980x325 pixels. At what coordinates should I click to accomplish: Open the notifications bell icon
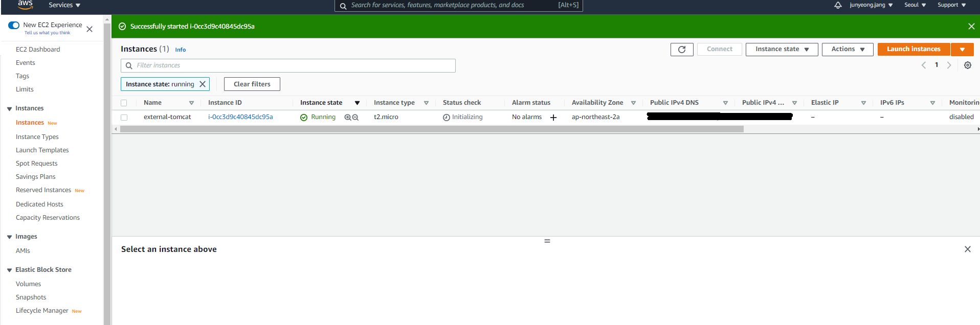coord(838,5)
